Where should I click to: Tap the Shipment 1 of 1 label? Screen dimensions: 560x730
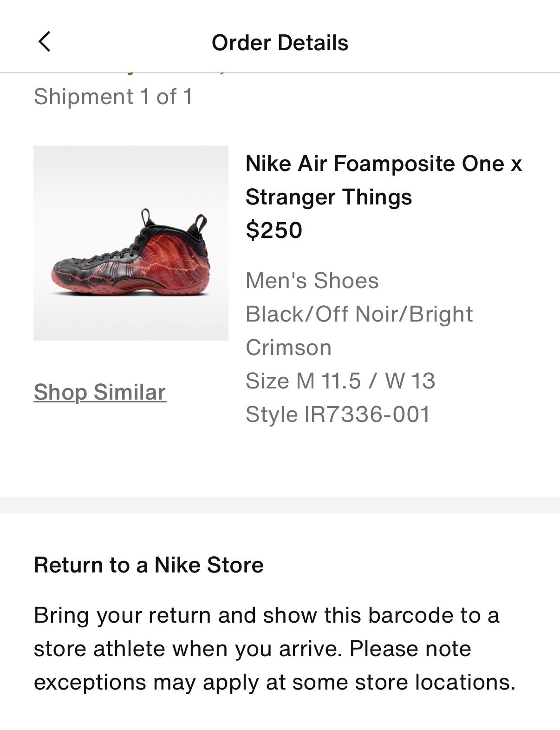(x=113, y=97)
